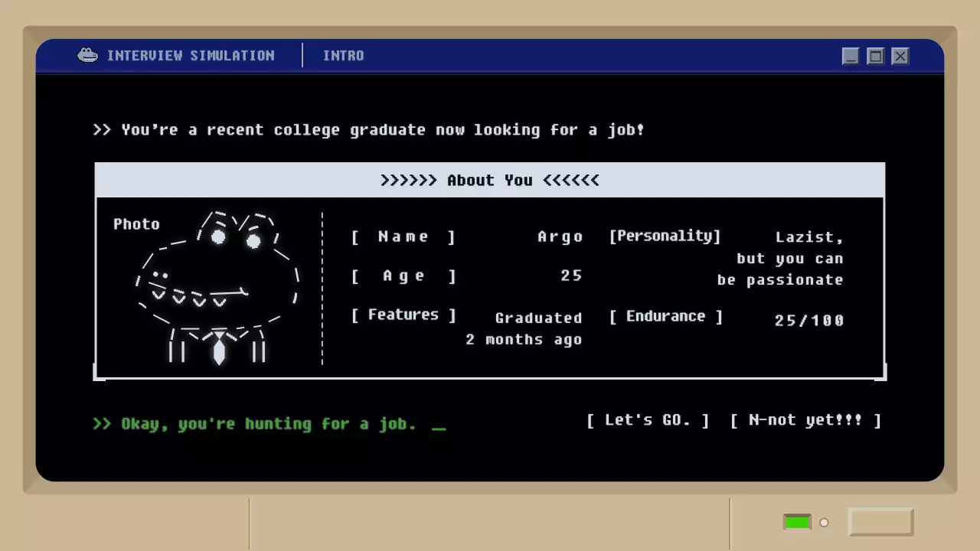Screen dimensions: 980x551
Task: Select the INTRO tab in the title bar
Action: [x=343, y=56]
